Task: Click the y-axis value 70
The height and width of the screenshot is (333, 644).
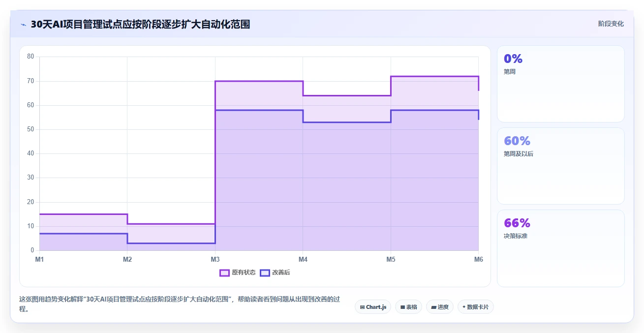Action: (x=31, y=81)
